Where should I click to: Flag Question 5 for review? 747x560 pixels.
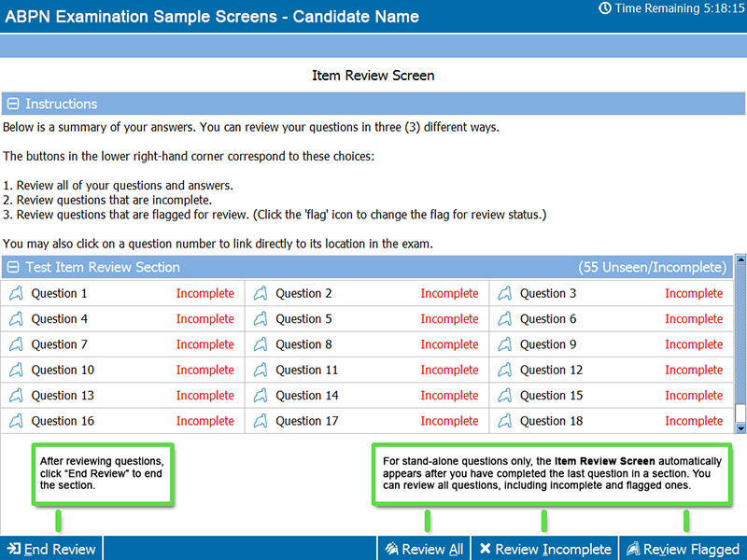tap(261, 319)
